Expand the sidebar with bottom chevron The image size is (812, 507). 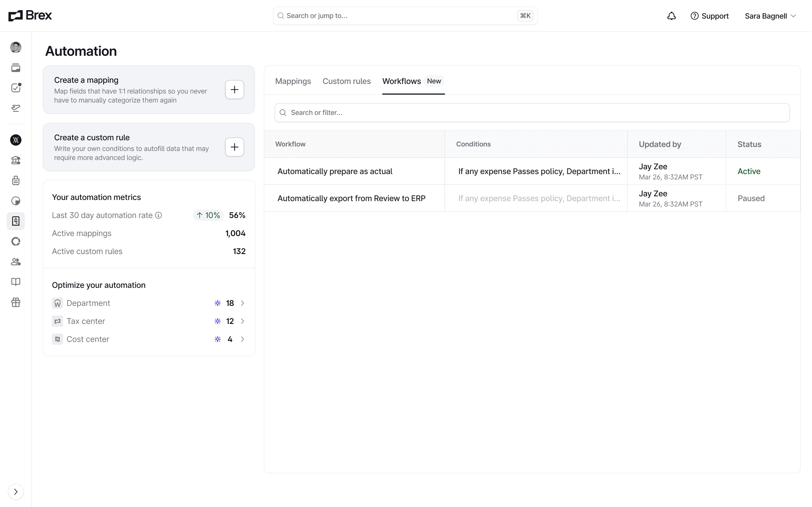pyautogui.click(x=16, y=492)
